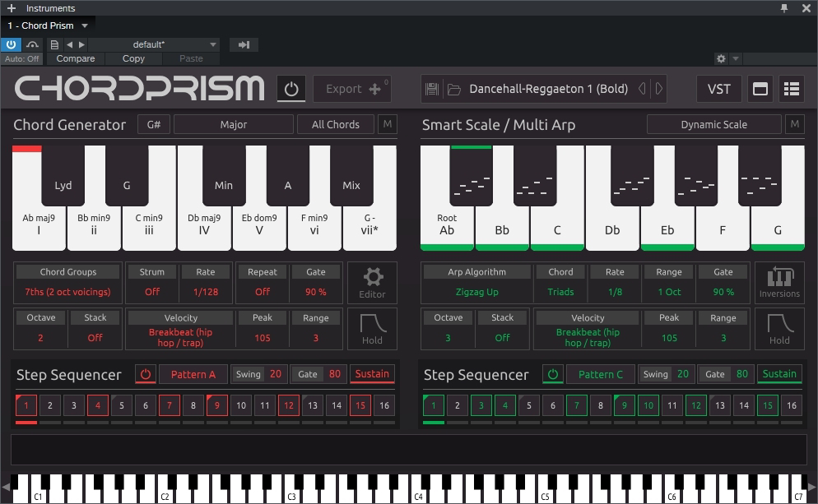Open the host preset file icon
Viewport: 818px width, 504px height.
[x=54, y=45]
